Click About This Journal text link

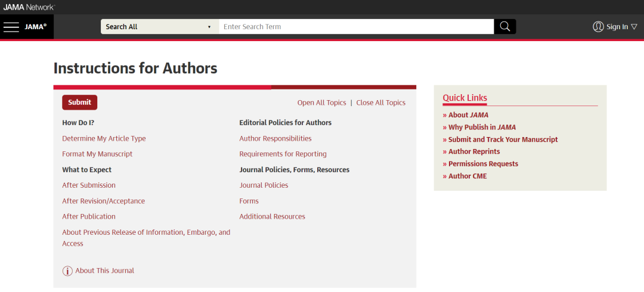click(x=105, y=271)
